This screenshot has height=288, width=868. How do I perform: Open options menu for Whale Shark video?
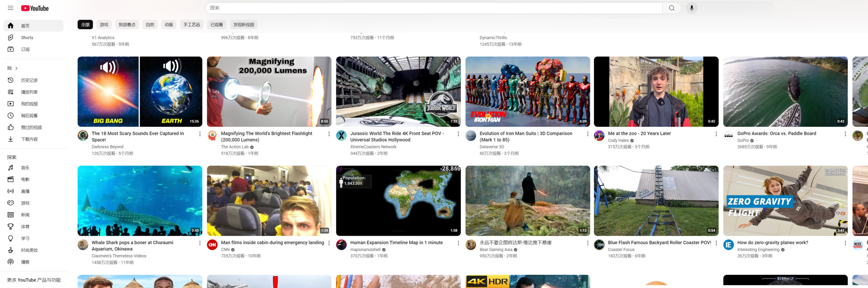200,243
